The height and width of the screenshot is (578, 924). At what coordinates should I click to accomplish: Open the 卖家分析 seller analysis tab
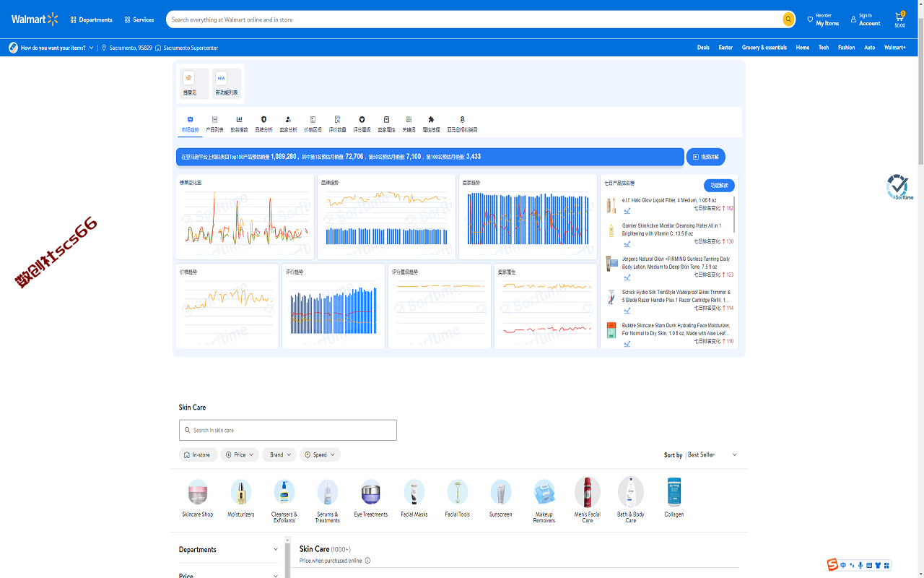click(x=288, y=124)
